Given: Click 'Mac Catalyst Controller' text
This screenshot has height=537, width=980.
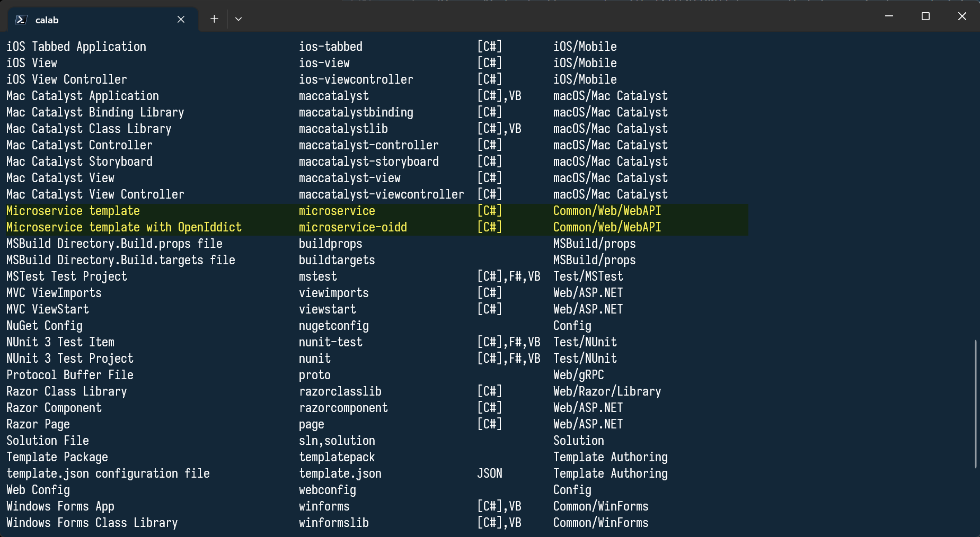Looking at the screenshot, I should point(80,145).
